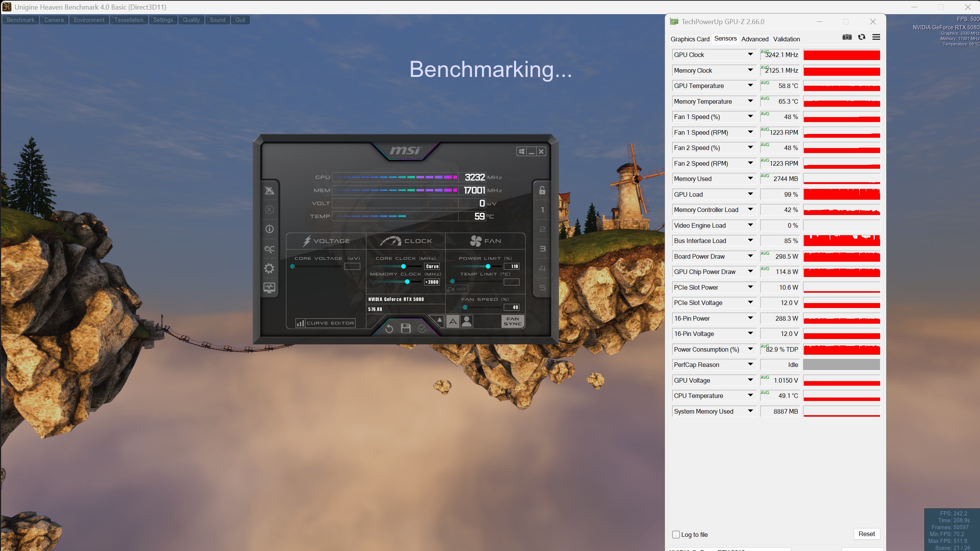This screenshot has height=551, width=980.
Task: Click the Memory Clock +2000 value field
Action: (x=432, y=282)
